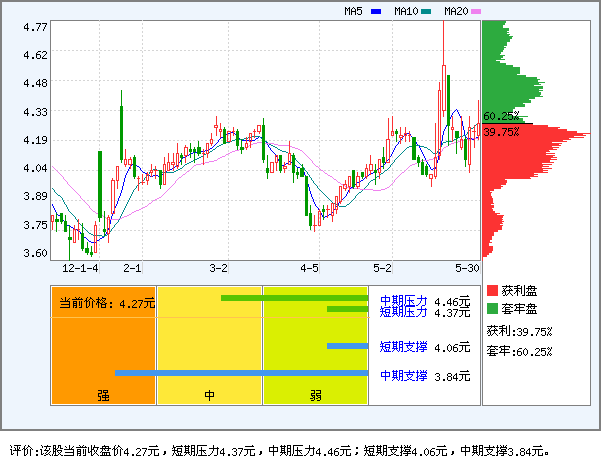The image size is (601, 456).
Task: Open the 中期压力 link
Action: click(403, 300)
